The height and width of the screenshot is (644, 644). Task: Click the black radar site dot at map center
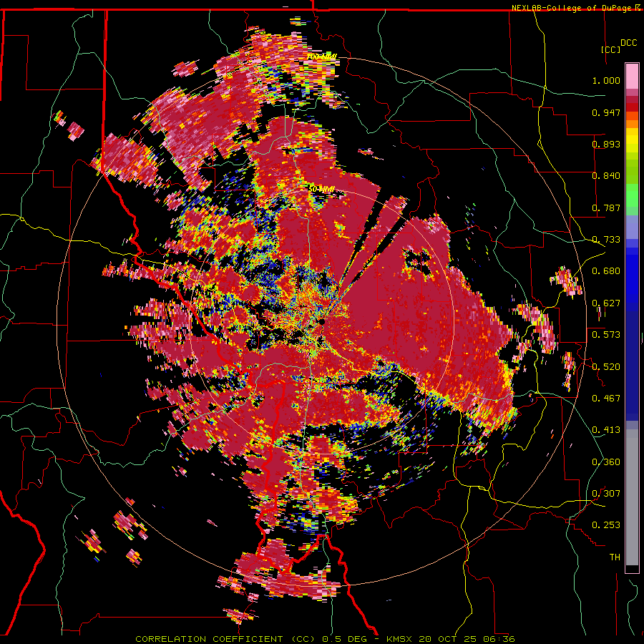click(322, 322)
